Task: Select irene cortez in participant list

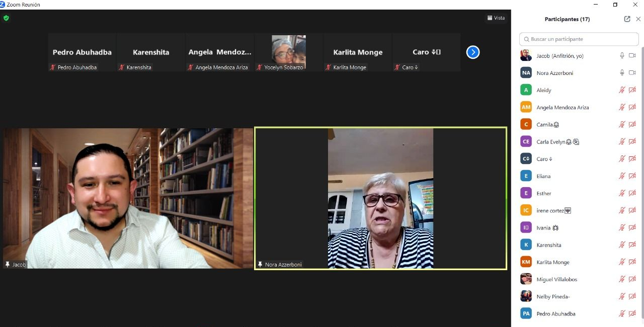Action: (x=578, y=210)
